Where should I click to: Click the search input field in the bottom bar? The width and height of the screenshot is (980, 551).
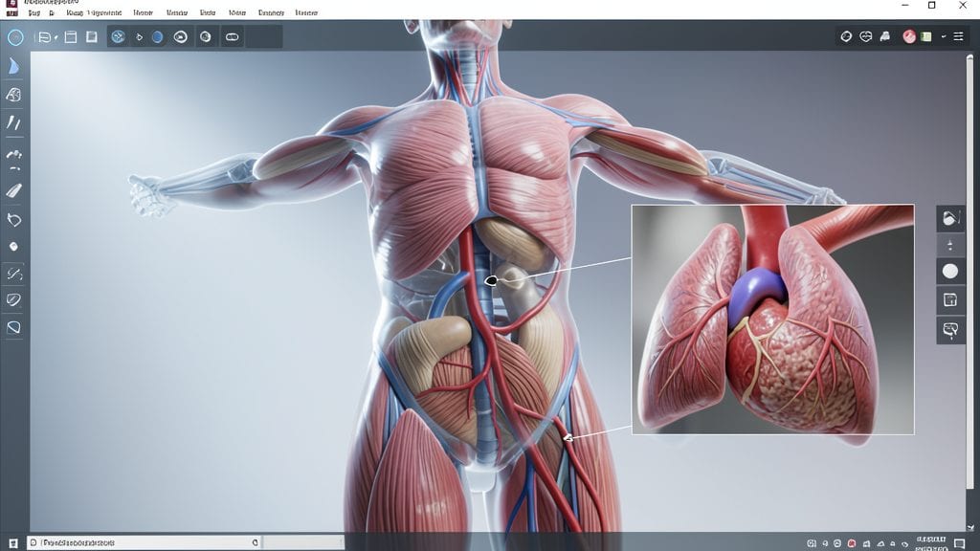pyautogui.click(x=145, y=542)
